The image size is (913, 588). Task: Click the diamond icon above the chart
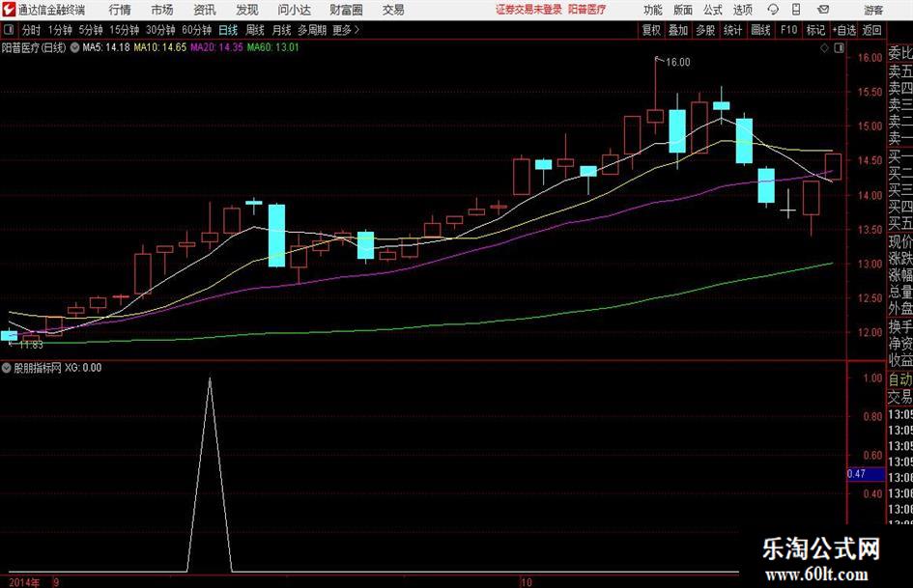click(x=824, y=48)
